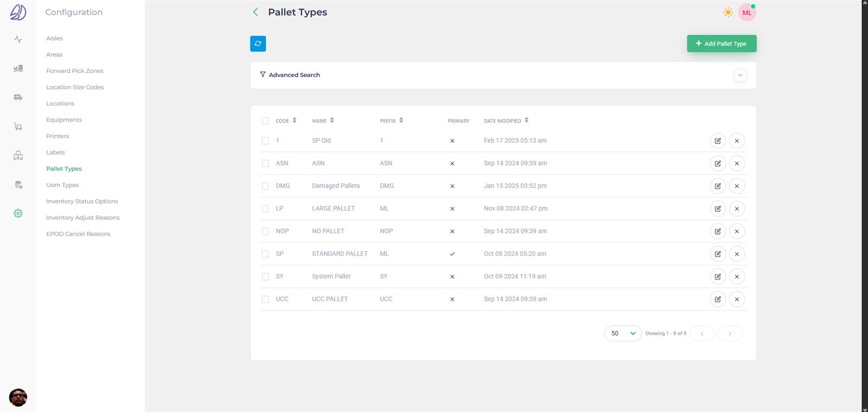868x412 pixels.
Task: Open the warehouse boxes sidebar icon
Action: point(18,156)
